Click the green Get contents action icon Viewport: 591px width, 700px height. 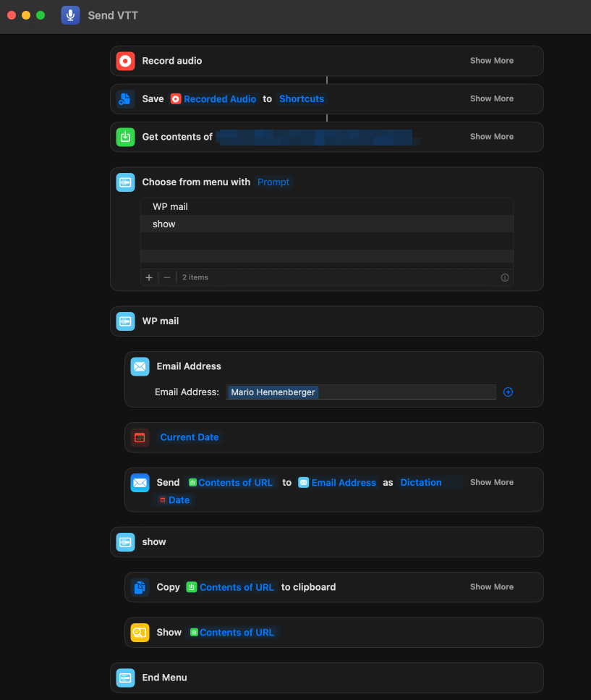125,137
